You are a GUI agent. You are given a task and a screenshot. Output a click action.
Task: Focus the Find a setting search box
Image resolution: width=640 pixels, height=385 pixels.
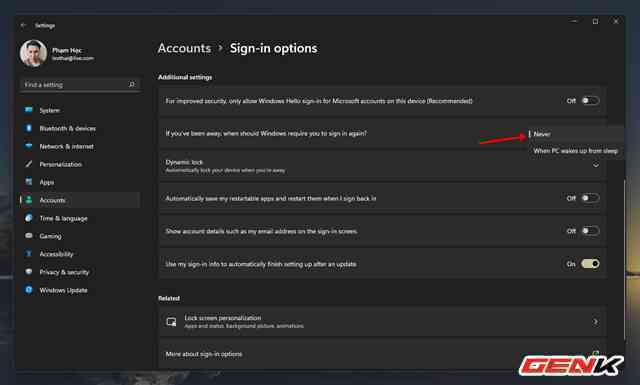coord(80,85)
